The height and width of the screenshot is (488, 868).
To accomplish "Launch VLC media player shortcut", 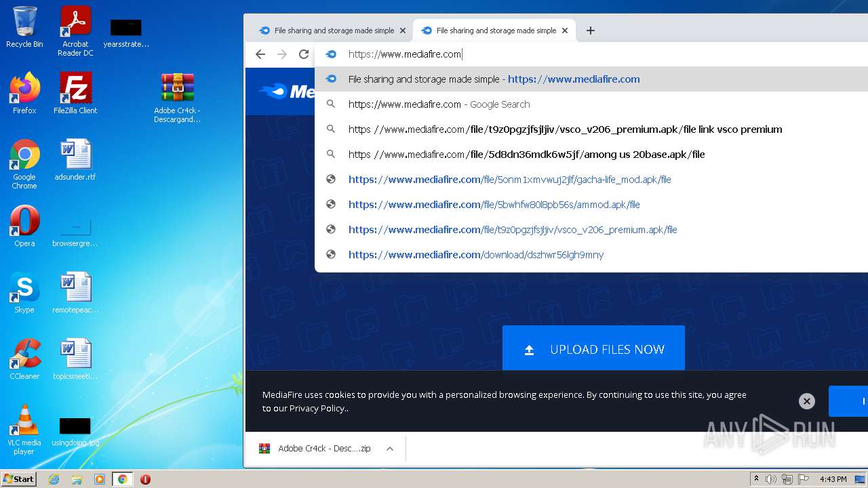I will (24, 430).
